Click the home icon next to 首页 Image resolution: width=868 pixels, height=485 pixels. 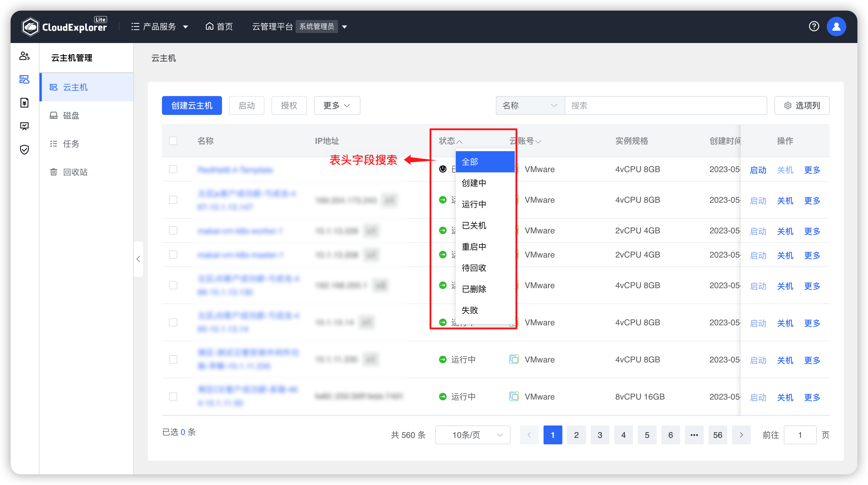(209, 26)
